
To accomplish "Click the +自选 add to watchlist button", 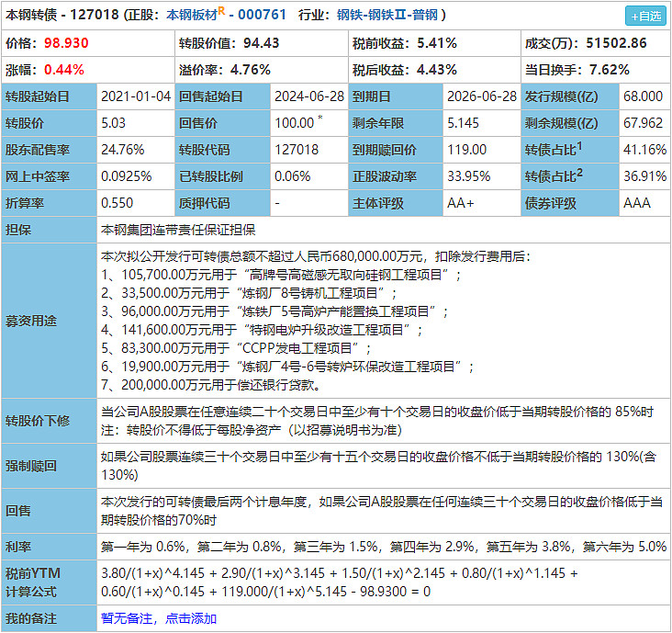I will click(x=645, y=16).
